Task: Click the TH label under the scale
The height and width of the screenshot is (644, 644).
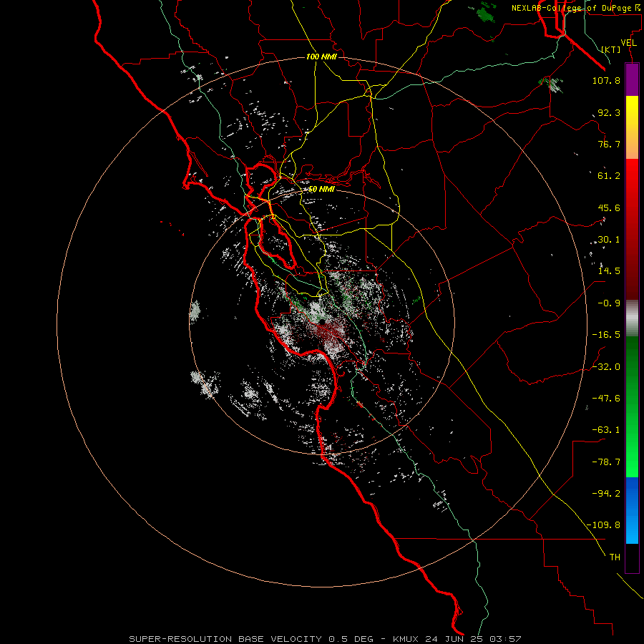Action: (x=615, y=557)
